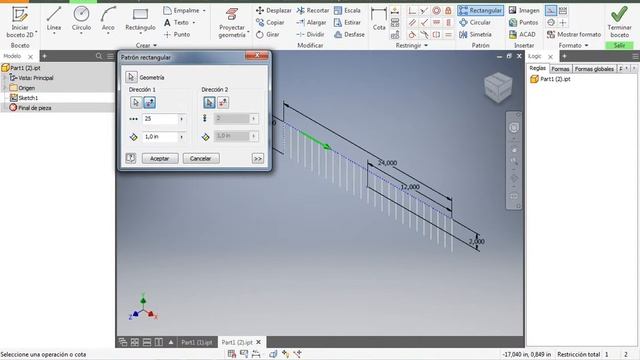Expand the Crear panel dropdown
The image size is (640, 360).
click(x=146, y=45)
